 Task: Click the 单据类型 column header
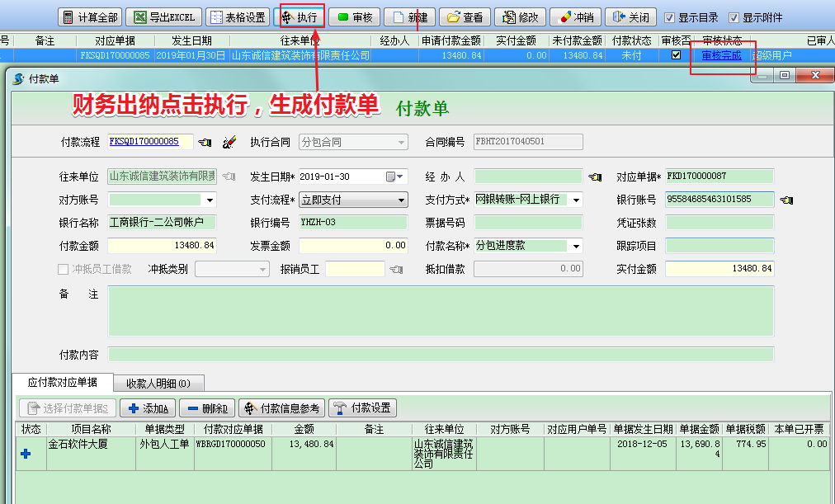pos(164,429)
